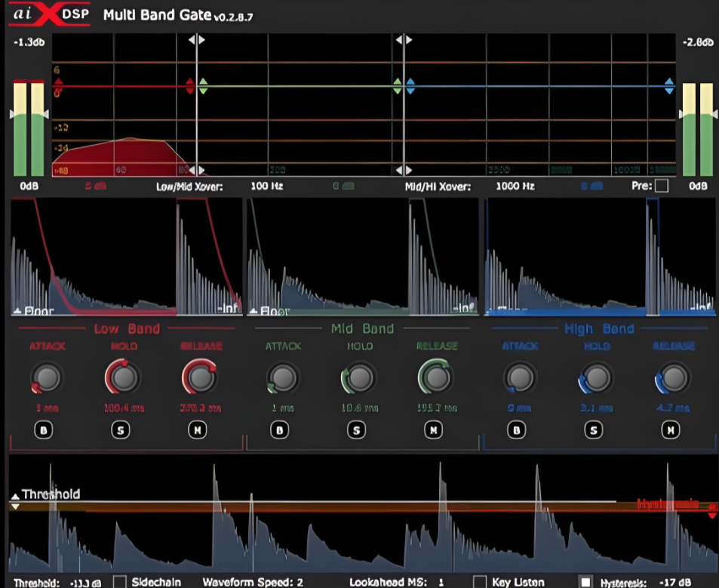Uncheck the Hysteresis checkbox
The height and width of the screenshot is (588, 719).
tap(585, 582)
